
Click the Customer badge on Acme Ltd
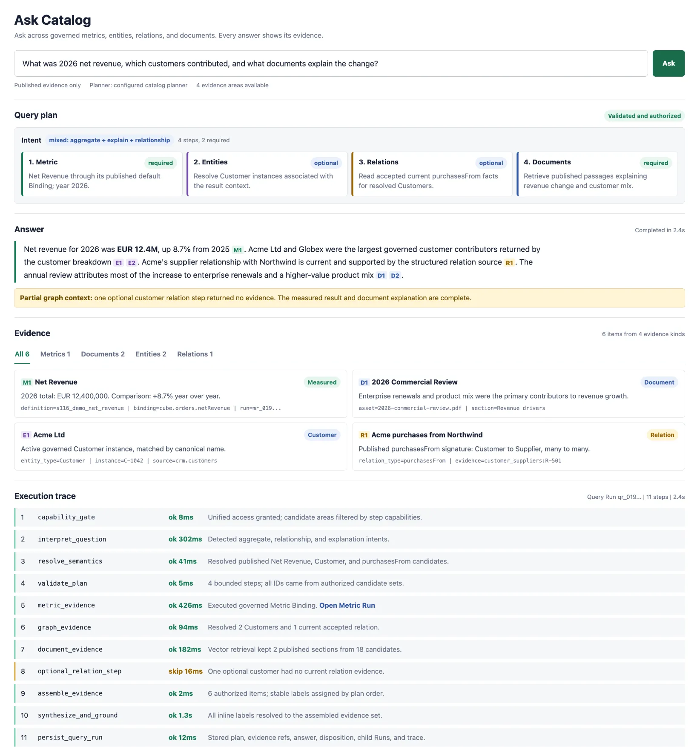point(322,435)
